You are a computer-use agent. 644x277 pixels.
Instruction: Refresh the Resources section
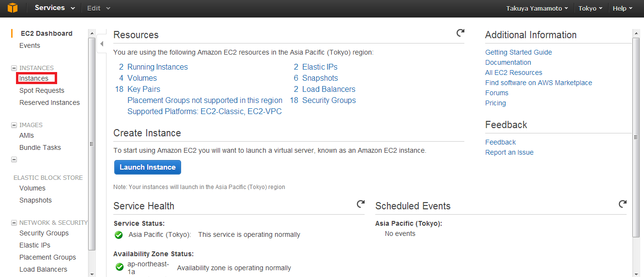click(x=460, y=33)
